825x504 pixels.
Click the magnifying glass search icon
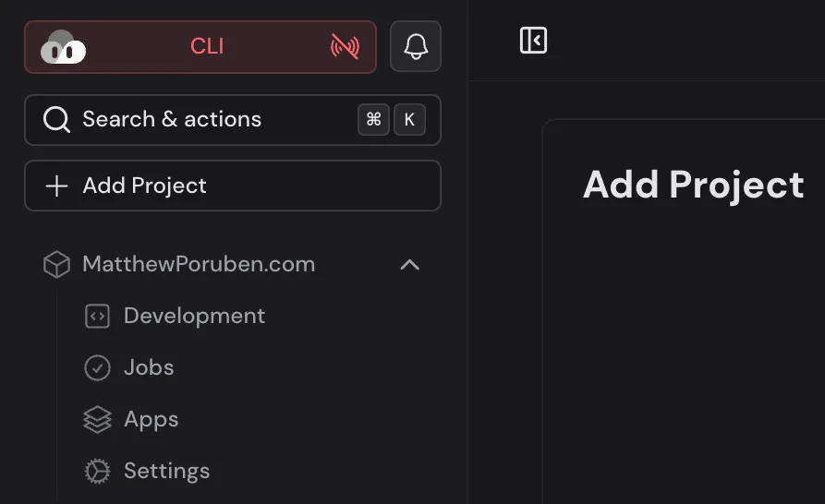tap(56, 120)
